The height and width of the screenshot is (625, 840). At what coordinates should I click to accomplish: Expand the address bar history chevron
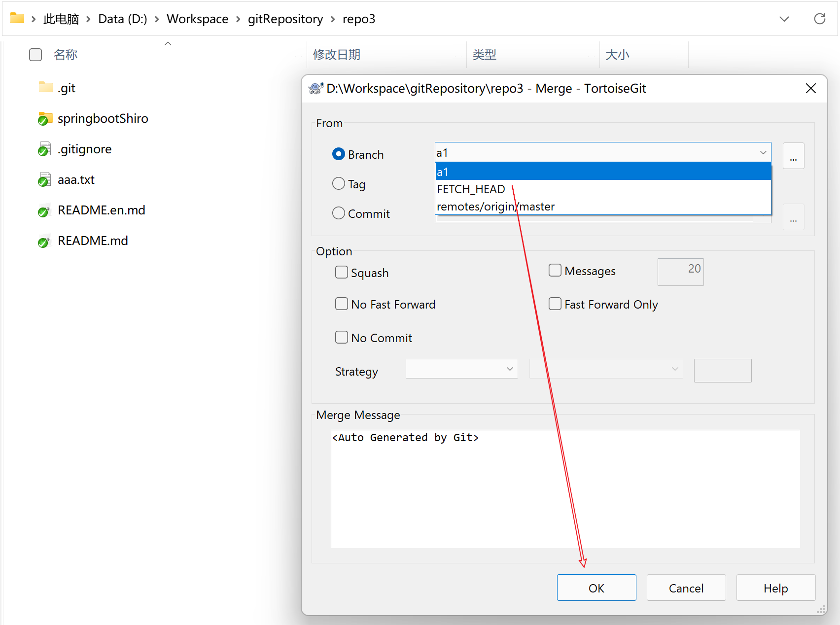tap(784, 19)
